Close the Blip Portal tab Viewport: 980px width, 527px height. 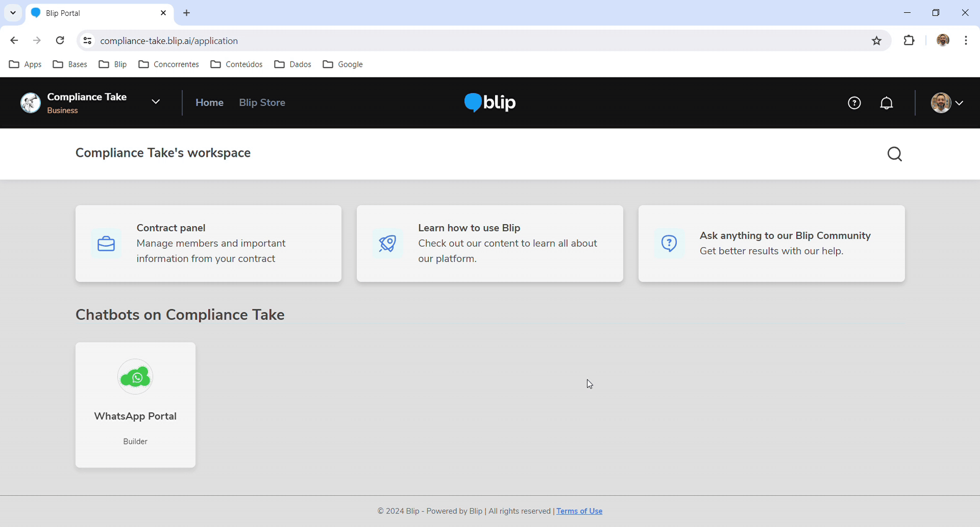coord(163,13)
